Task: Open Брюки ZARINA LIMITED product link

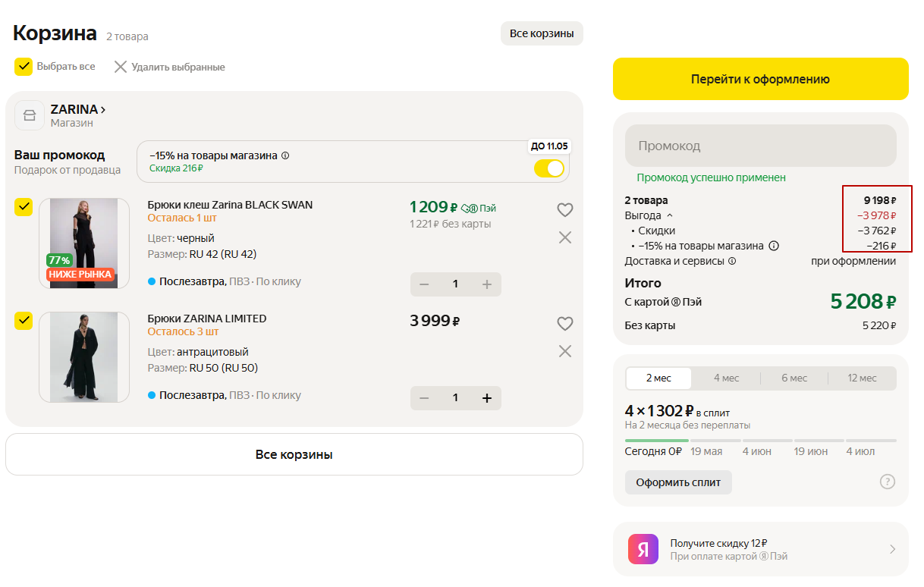Action: [207, 319]
